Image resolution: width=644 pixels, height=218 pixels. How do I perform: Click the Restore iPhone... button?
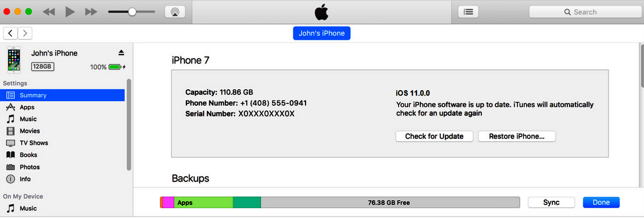coord(517,136)
